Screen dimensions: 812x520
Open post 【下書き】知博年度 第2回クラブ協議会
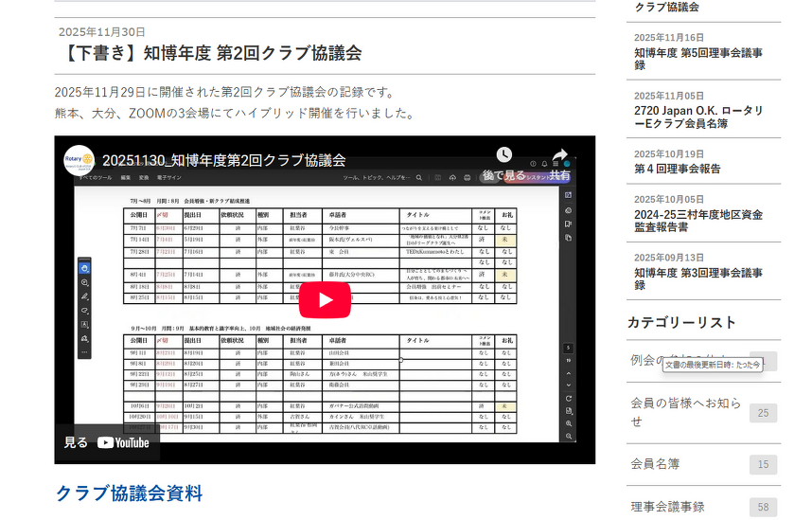[208, 53]
